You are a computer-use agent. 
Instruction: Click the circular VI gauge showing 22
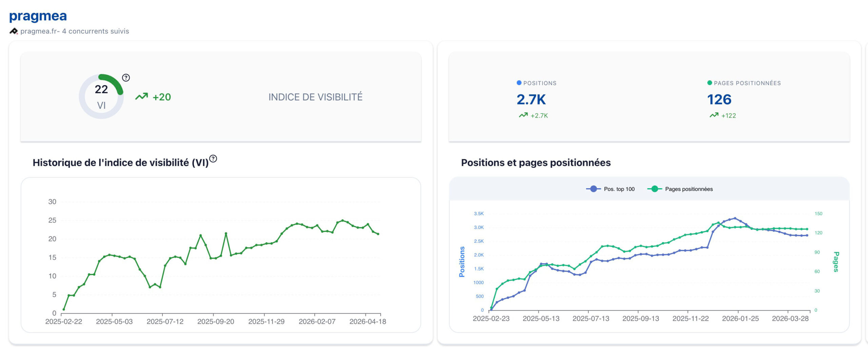pyautogui.click(x=101, y=97)
